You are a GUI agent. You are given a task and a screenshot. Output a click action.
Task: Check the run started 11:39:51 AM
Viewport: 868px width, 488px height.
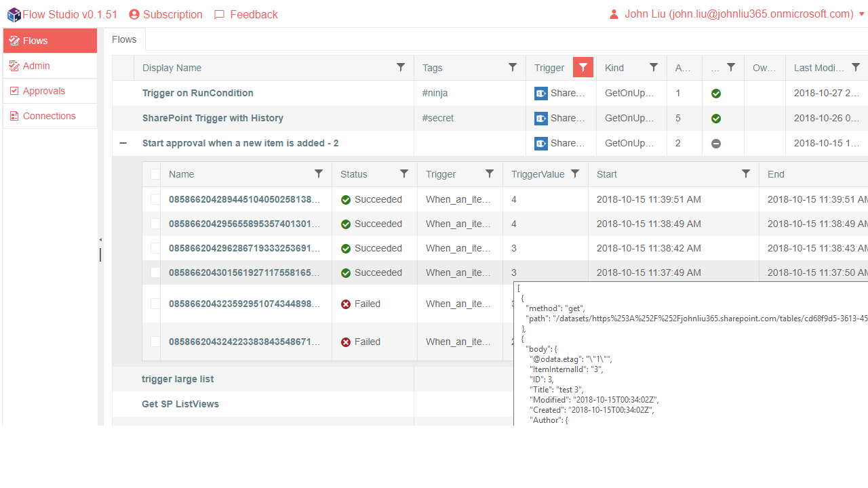point(155,199)
